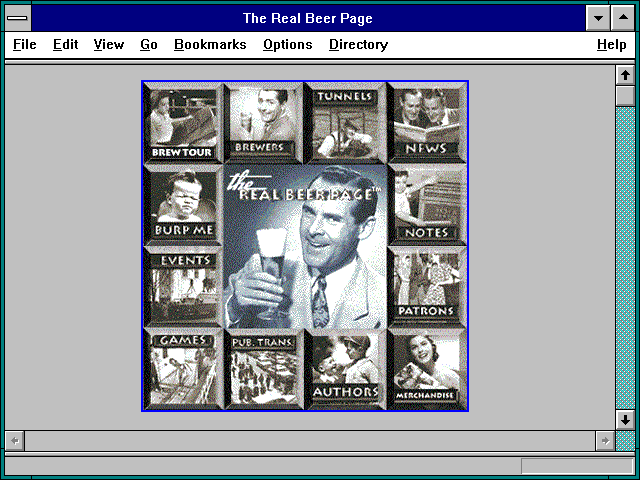
Task: Click the Notes image tile
Action: click(427, 205)
